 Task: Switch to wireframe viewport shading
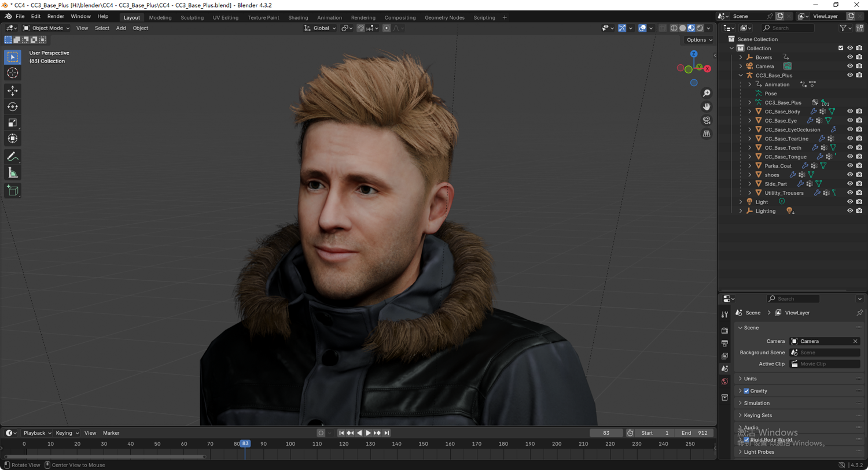(674, 28)
